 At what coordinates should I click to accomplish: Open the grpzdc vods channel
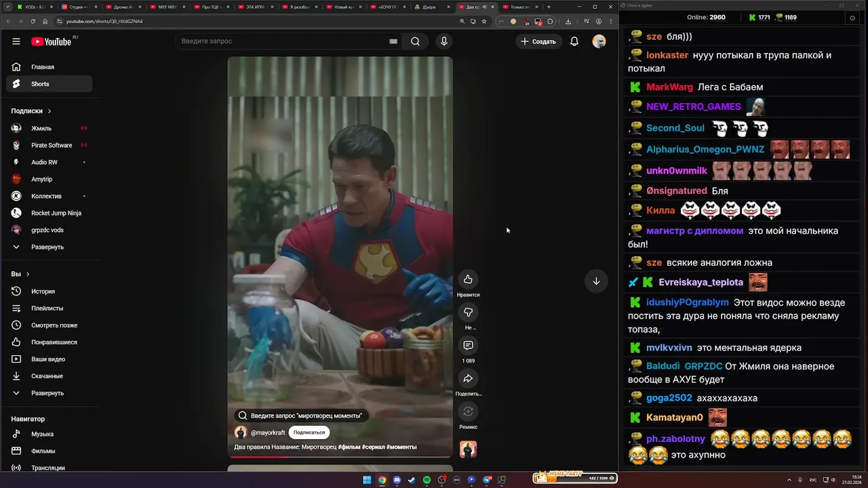[x=49, y=230]
